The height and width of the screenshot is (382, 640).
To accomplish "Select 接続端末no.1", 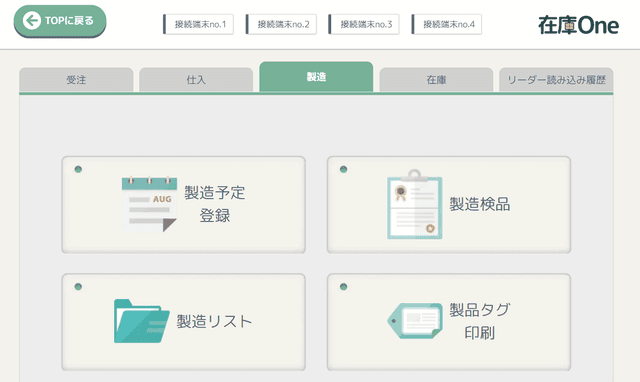I will click(198, 24).
